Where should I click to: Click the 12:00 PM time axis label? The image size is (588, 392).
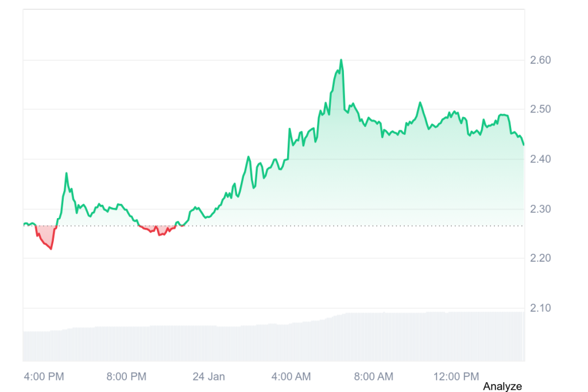click(456, 377)
